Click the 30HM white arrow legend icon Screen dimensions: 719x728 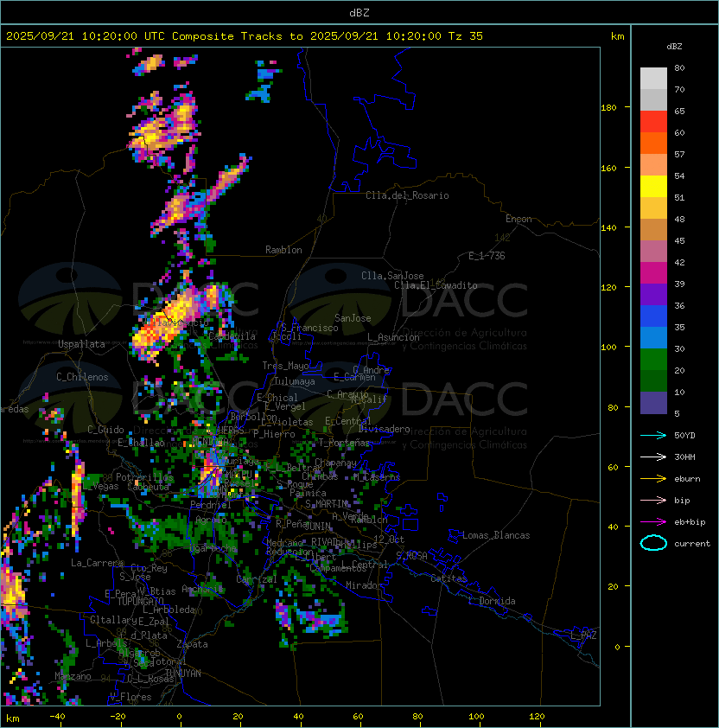click(653, 457)
